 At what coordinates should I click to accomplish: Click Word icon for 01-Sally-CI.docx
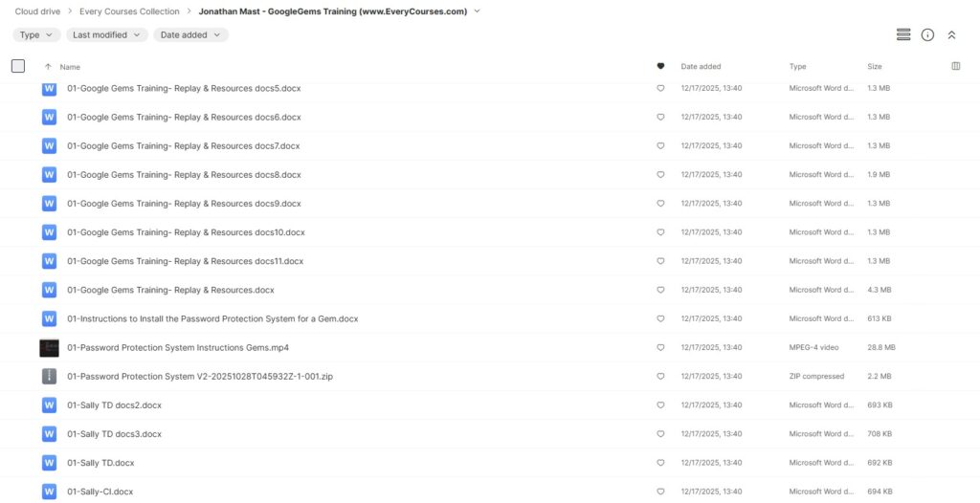coord(50,491)
